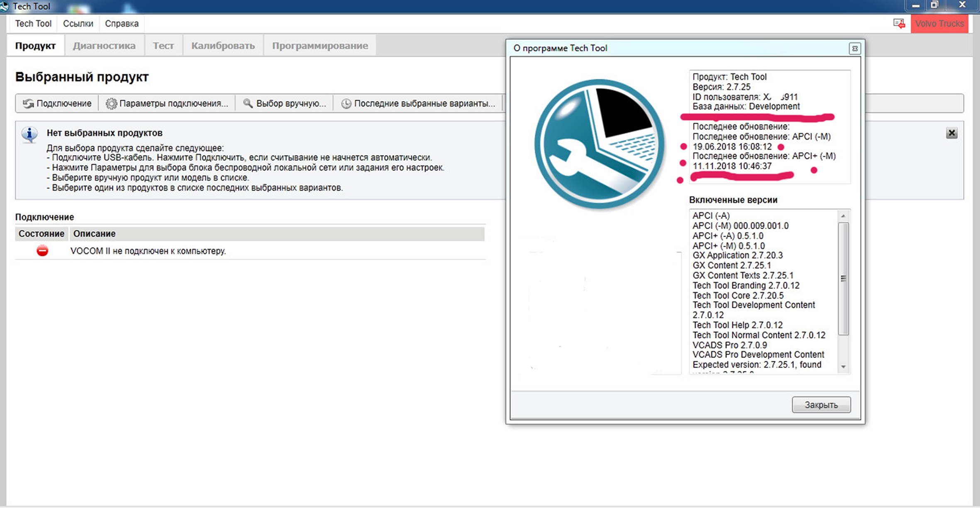
Task: Open the Tech Tool menu
Action: click(x=33, y=24)
